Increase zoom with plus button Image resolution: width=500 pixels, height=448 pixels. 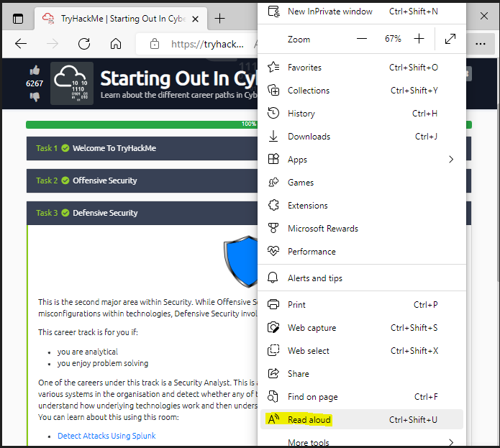point(419,39)
